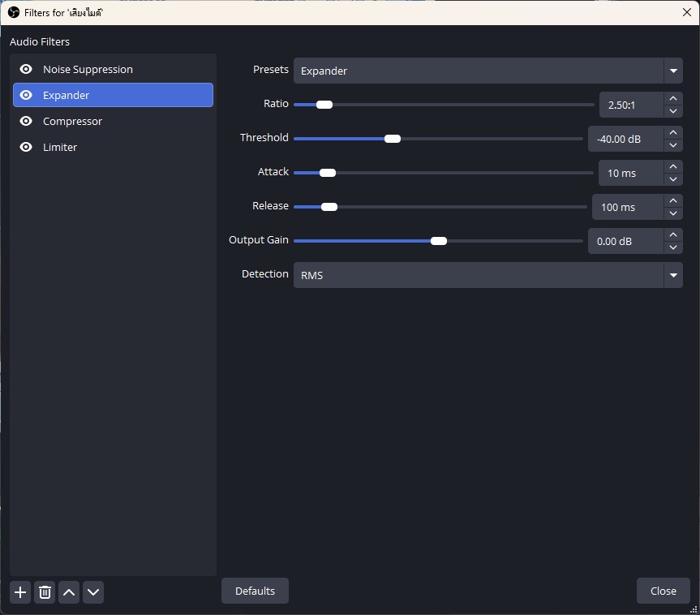The height and width of the screenshot is (615, 700).
Task: Decrease Threshold with down arrow
Action: 673,145
